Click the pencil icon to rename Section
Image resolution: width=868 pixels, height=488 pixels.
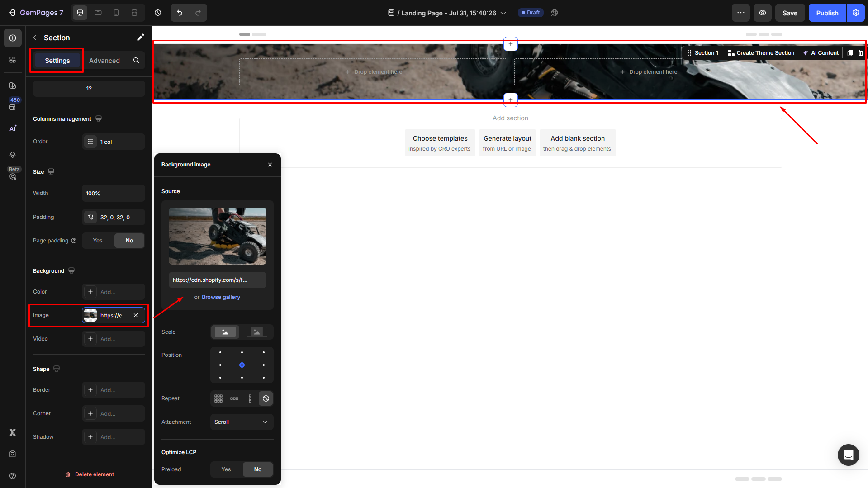tap(140, 38)
